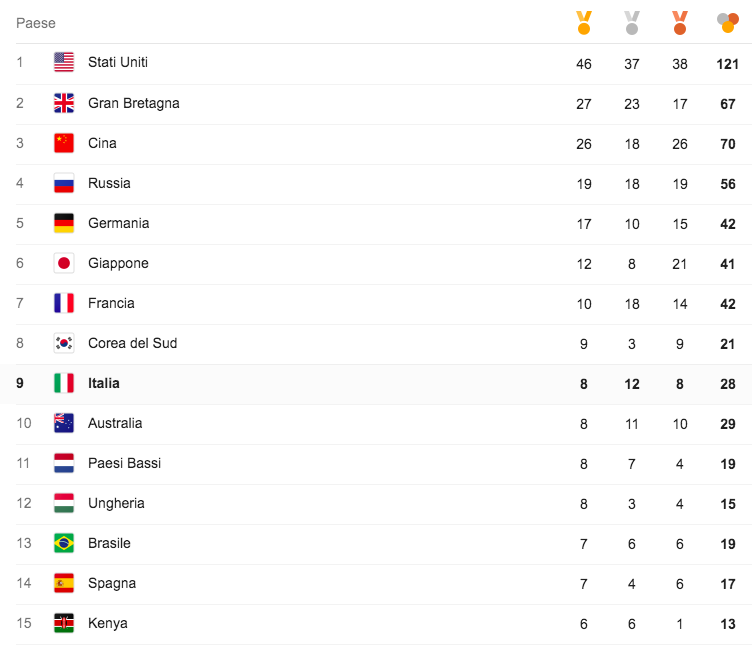
Task: Select the Paese column header
Action: pyautogui.click(x=36, y=23)
